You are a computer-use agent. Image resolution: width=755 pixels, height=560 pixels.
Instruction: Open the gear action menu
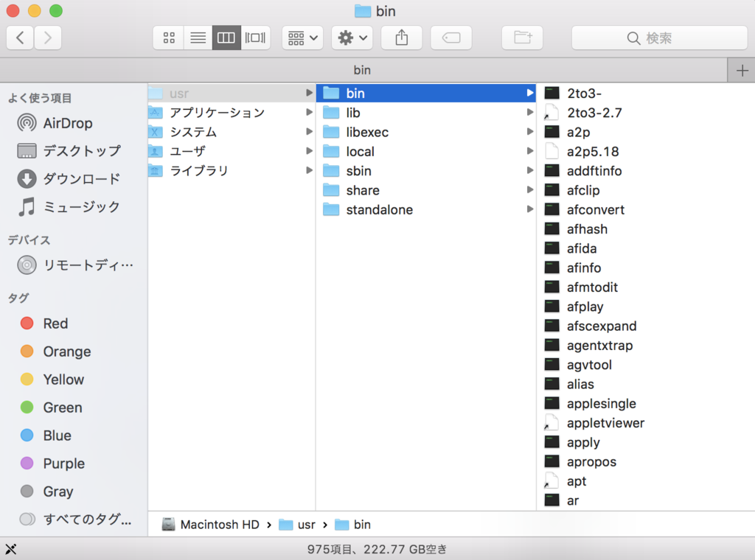tap(352, 38)
